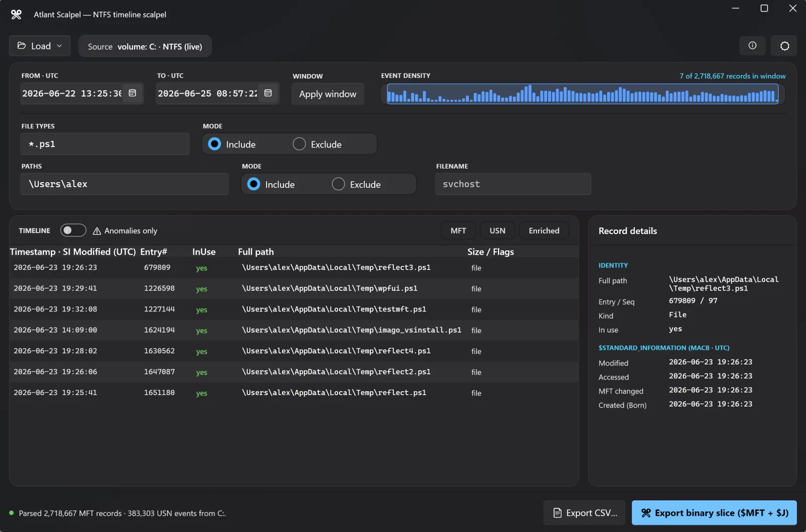Focus the paths \Users\alex field
Screen dimensions: 806x532
point(124,184)
